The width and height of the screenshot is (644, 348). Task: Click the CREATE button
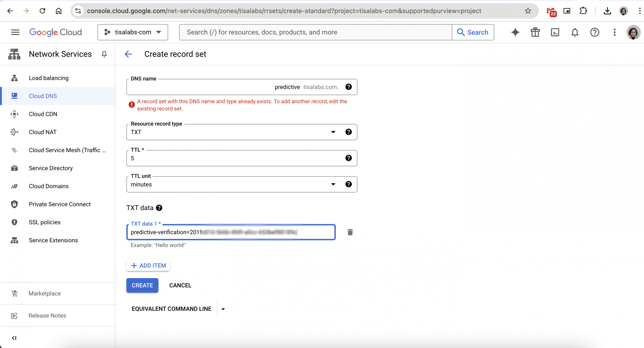coord(142,285)
